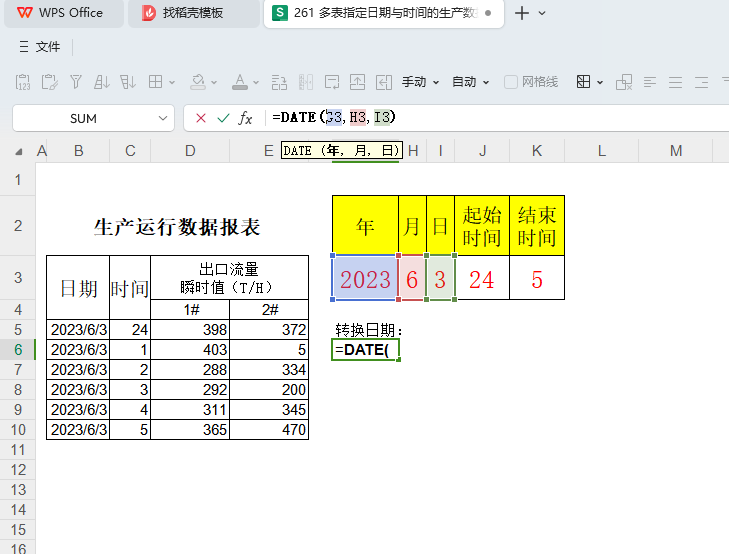Click the start time cell 24
This screenshot has height=554, width=729.
tap(482, 278)
